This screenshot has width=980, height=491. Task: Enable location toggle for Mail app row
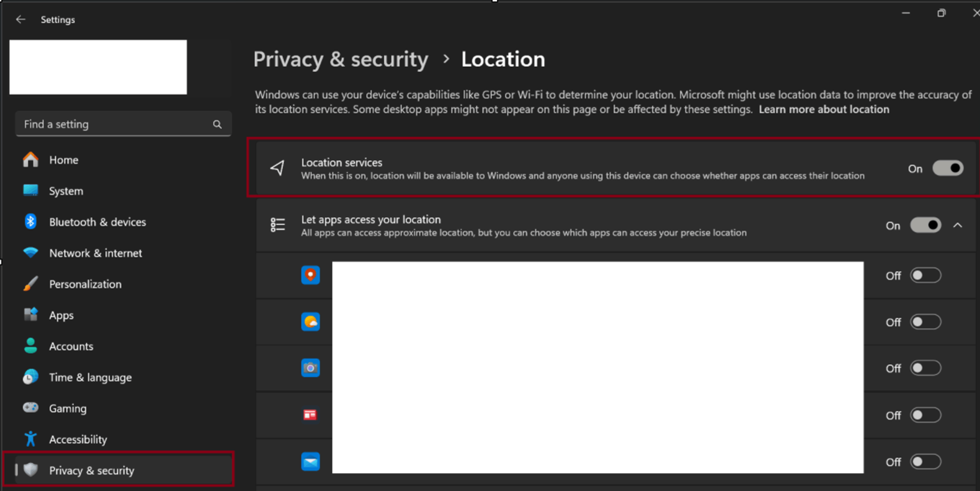pos(926,462)
